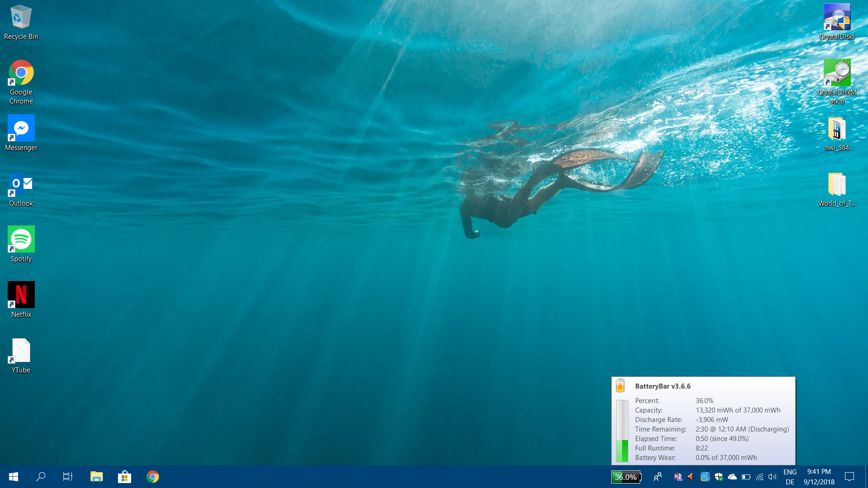Click the "Capacity:" label in popup

point(649,410)
